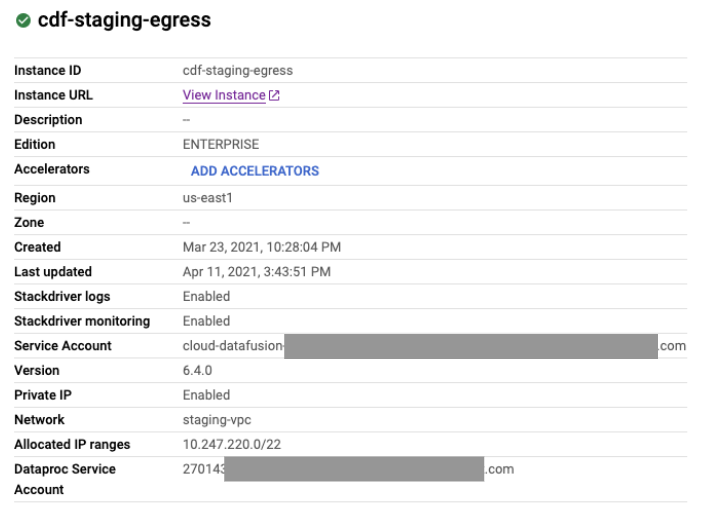Click the ADD ACCELERATORS button

tap(254, 171)
